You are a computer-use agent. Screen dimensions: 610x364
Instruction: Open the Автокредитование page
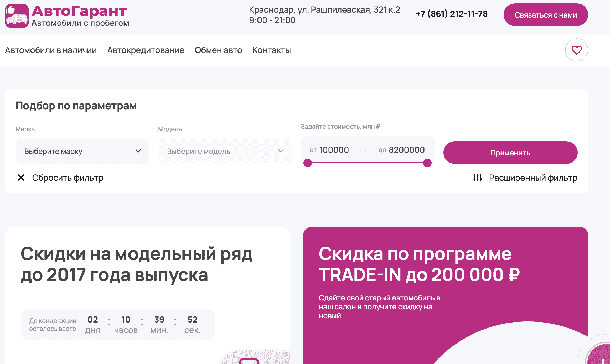click(x=146, y=50)
